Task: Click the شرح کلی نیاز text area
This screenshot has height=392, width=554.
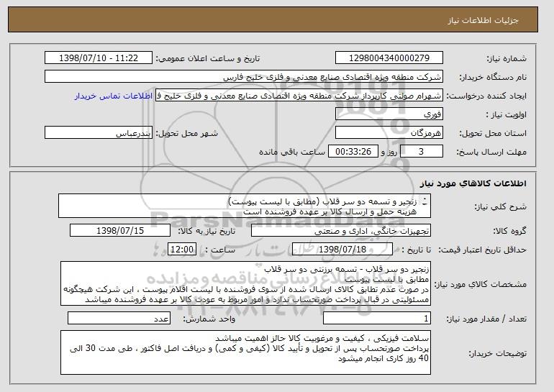Action: 245,206
